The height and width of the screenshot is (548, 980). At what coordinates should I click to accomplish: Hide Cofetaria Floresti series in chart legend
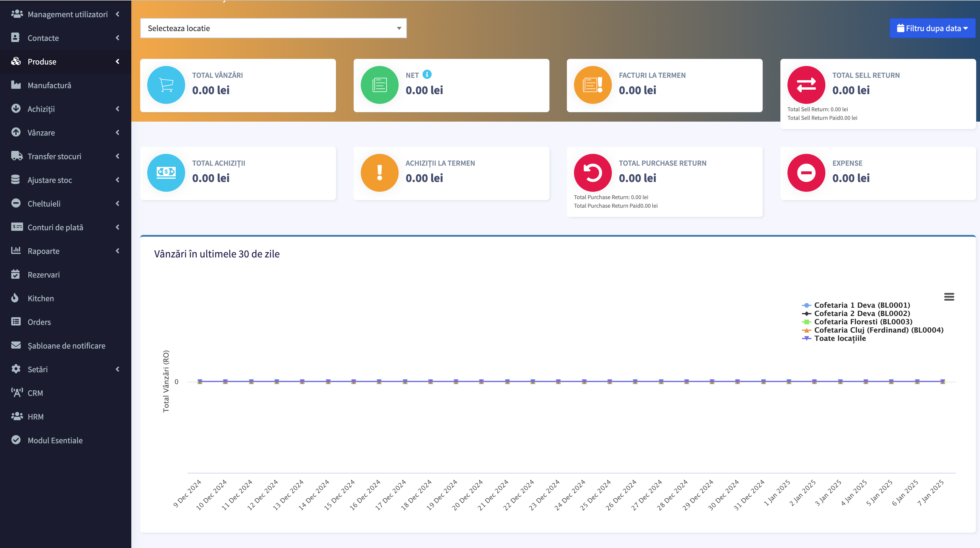coord(862,322)
